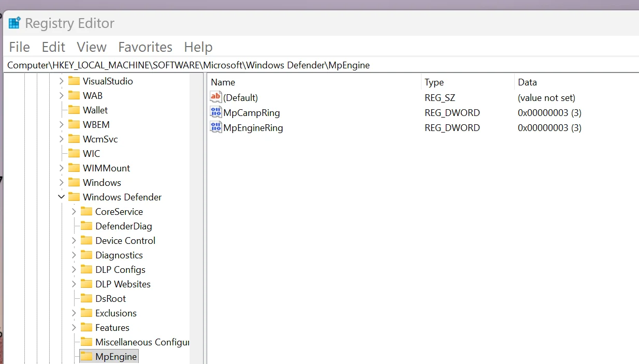Select the MpEngineRing value name
This screenshot has height=364, width=639.
pyautogui.click(x=253, y=127)
